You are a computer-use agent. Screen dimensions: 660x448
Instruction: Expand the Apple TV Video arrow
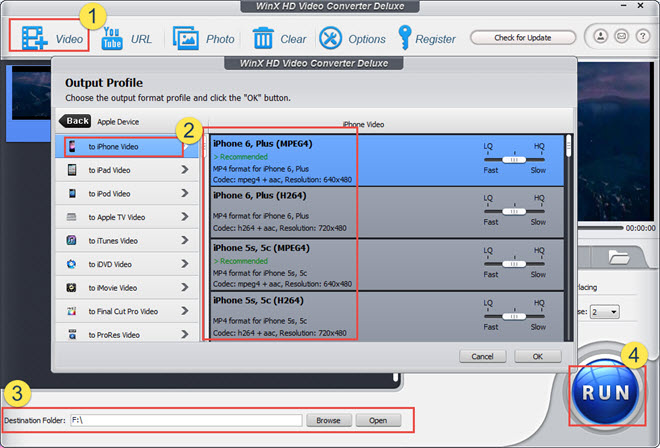coord(185,217)
